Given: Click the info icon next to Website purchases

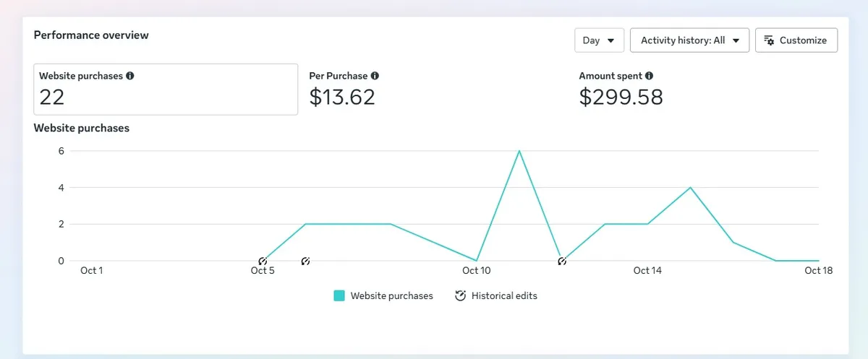Looking at the screenshot, I should 130,76.
